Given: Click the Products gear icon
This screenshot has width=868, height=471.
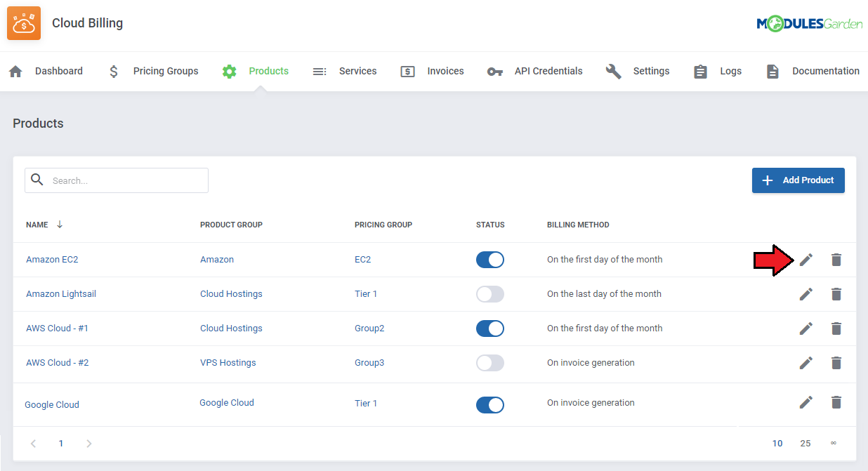Looking at the screenshot, I should [229, 71].
